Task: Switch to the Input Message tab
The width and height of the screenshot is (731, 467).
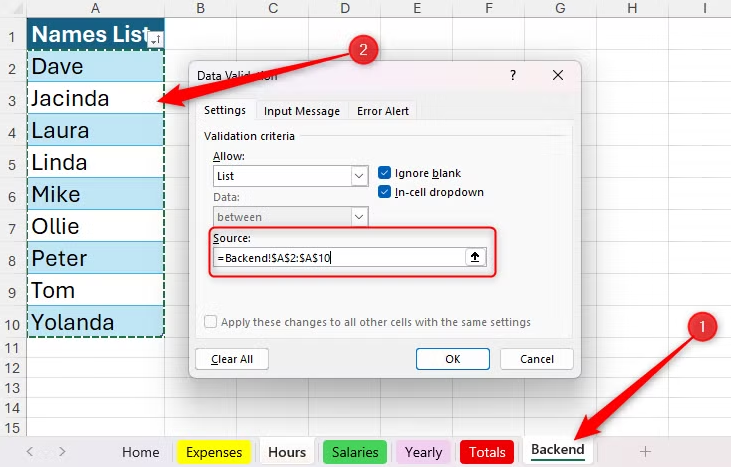Action: pyautogui.click(x=302, y=111)
